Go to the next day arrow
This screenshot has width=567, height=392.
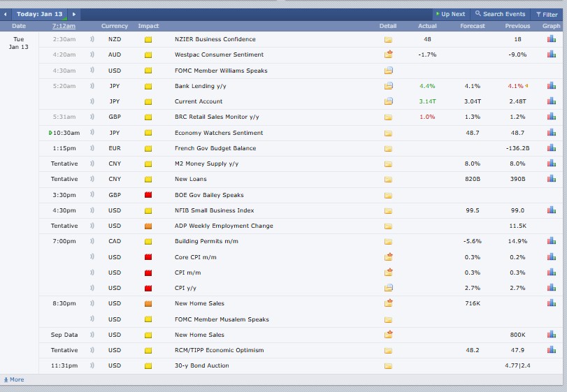75,14
